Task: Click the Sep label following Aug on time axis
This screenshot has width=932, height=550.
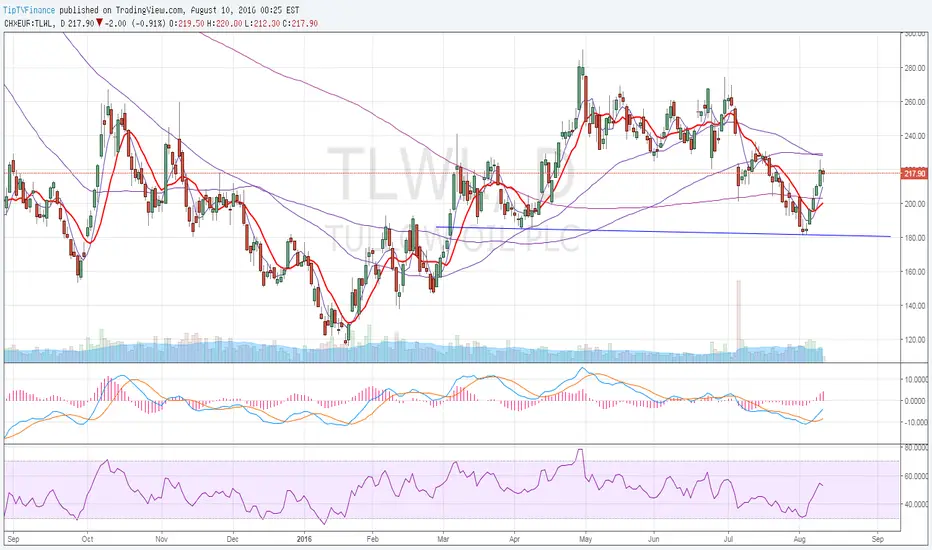Action: pos(877,539)
